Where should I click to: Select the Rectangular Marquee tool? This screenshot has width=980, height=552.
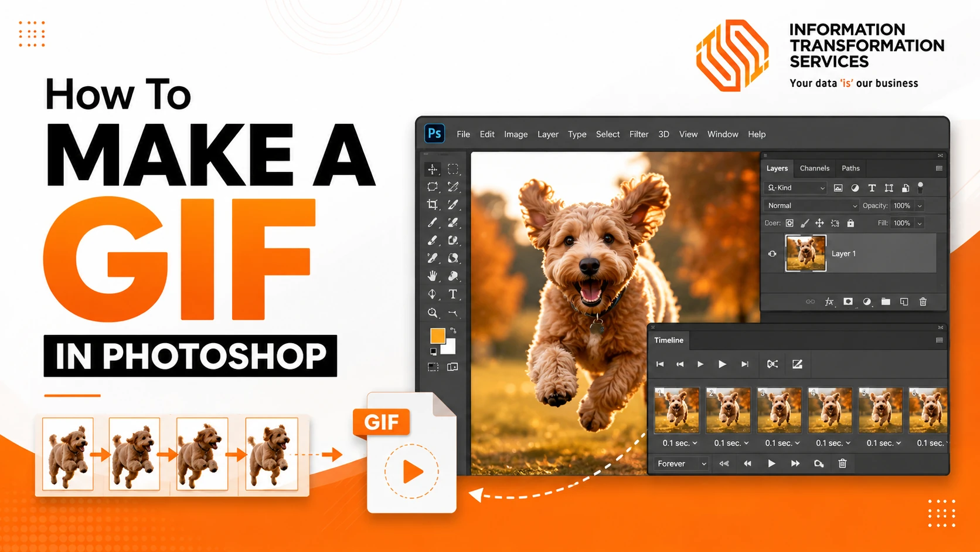453,170
